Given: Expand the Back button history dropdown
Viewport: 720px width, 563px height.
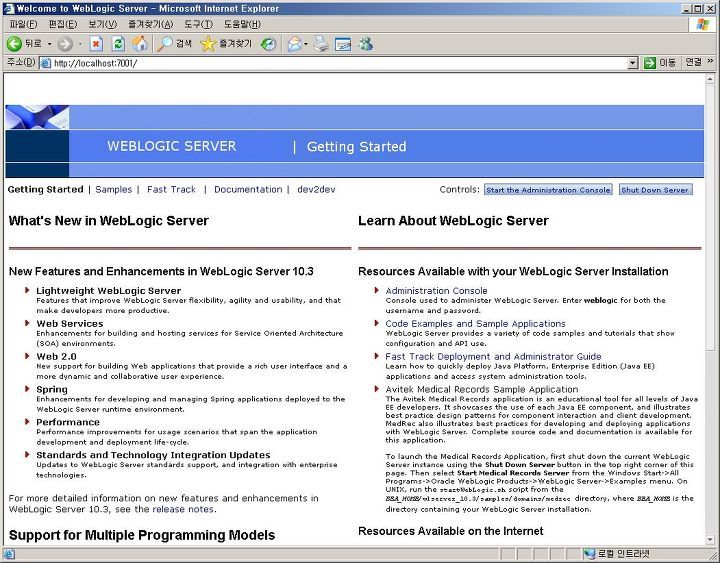Looking at the screenshot, I should 49,44.
